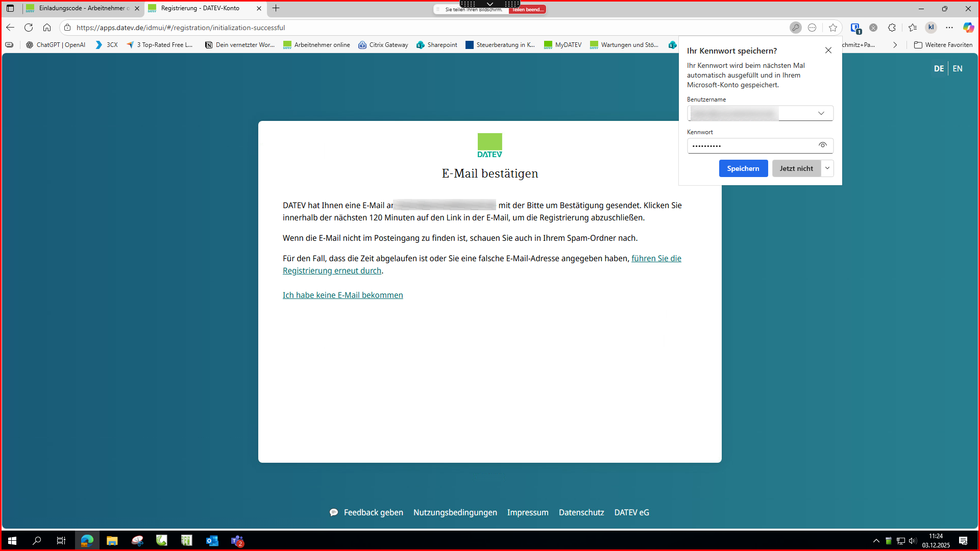Add page to favorites with star icon
Screen dimensions: 980x551
coord(833,28)
